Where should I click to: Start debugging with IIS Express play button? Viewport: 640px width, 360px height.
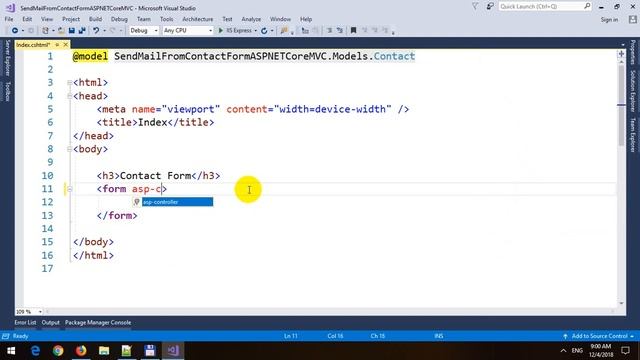pyautogui.click(x=221, y=31)
